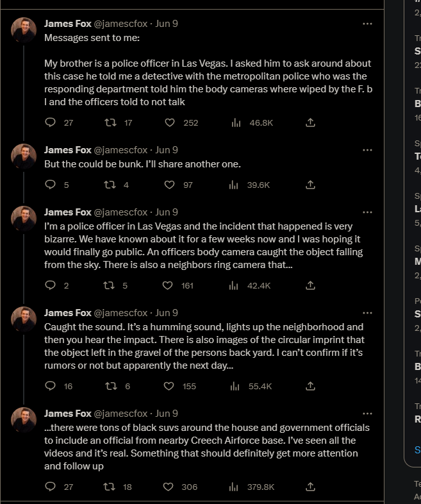Open more options on first tweet

pyautogui.click(x=367, y=24)
